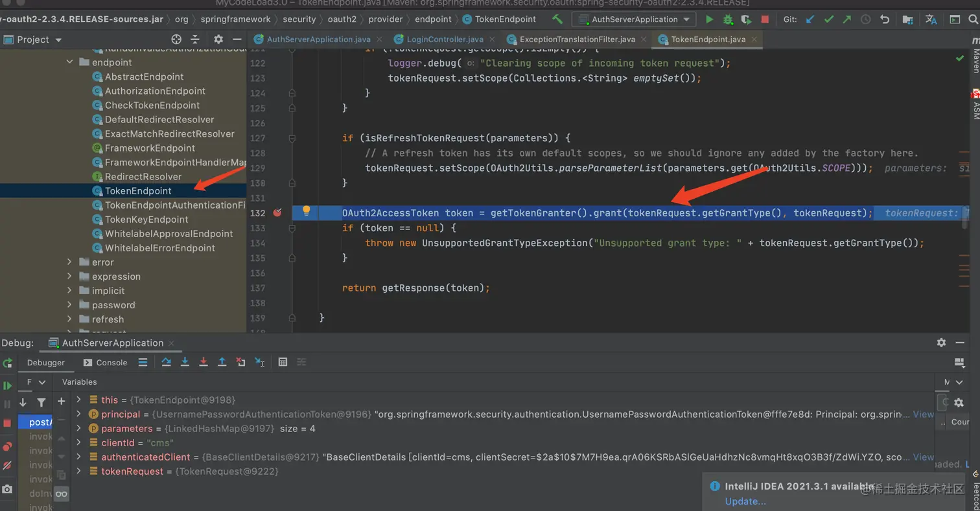
Task: Select CheckTokenEndpoint in the Project tree
Action: click(x=152, y=105)
